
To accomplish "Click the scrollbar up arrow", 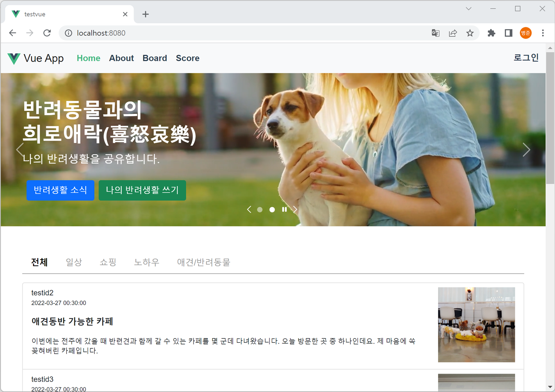I will tap(550, 48).
